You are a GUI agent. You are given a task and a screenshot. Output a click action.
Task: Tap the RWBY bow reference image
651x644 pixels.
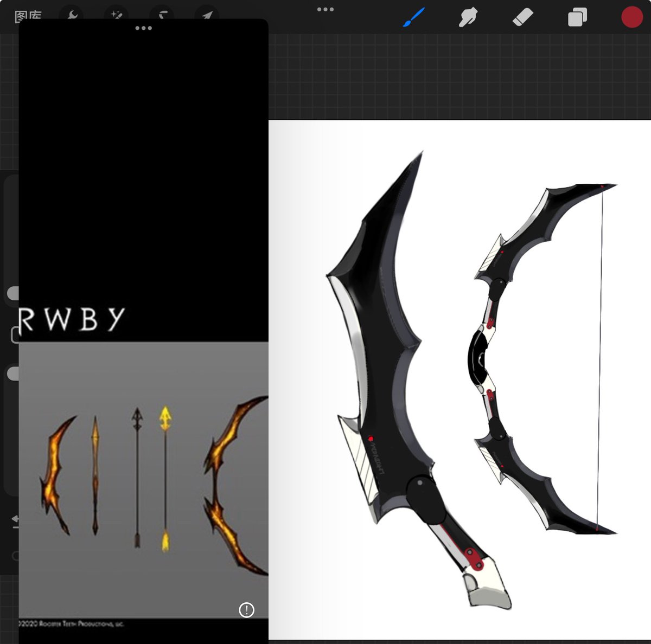pyautogui.click(x=144, y=480)
